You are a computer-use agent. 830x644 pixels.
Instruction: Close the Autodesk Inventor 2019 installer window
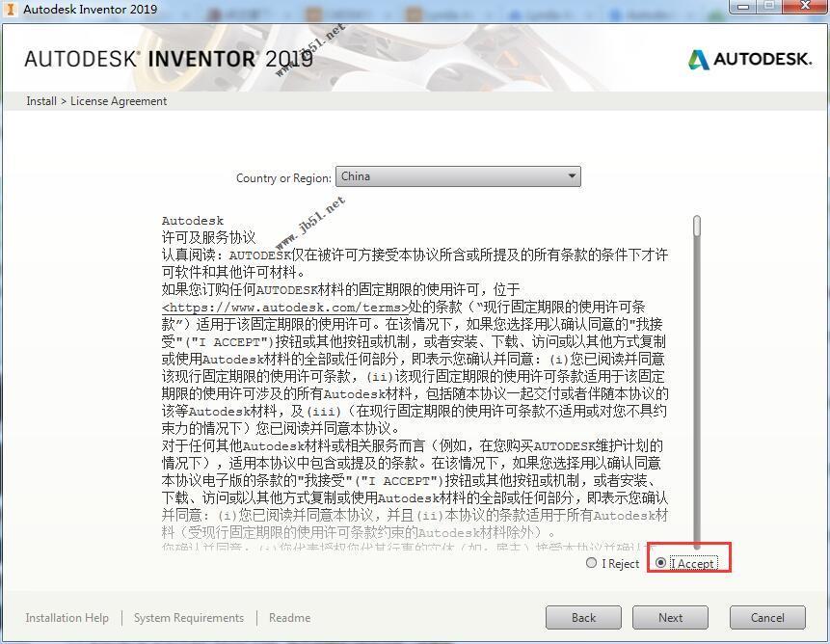coord(805,7)
